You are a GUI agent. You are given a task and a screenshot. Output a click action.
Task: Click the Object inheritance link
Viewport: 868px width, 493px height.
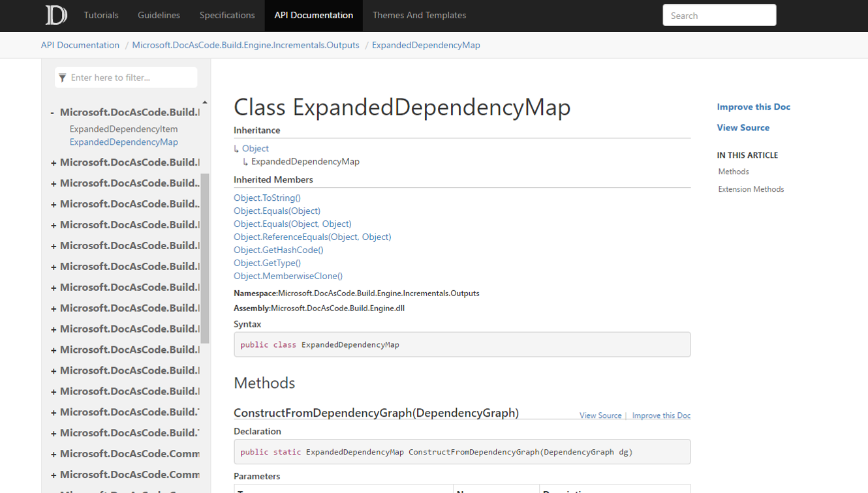pyautogui.click(x=255, y=148)
